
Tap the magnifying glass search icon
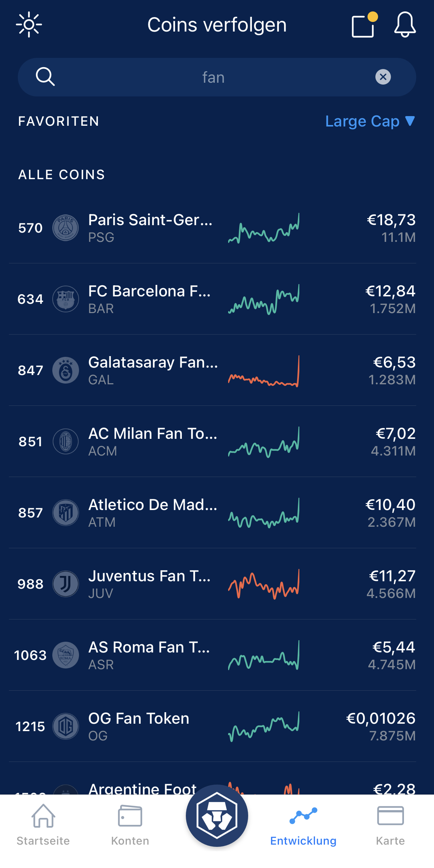[45, 77]
